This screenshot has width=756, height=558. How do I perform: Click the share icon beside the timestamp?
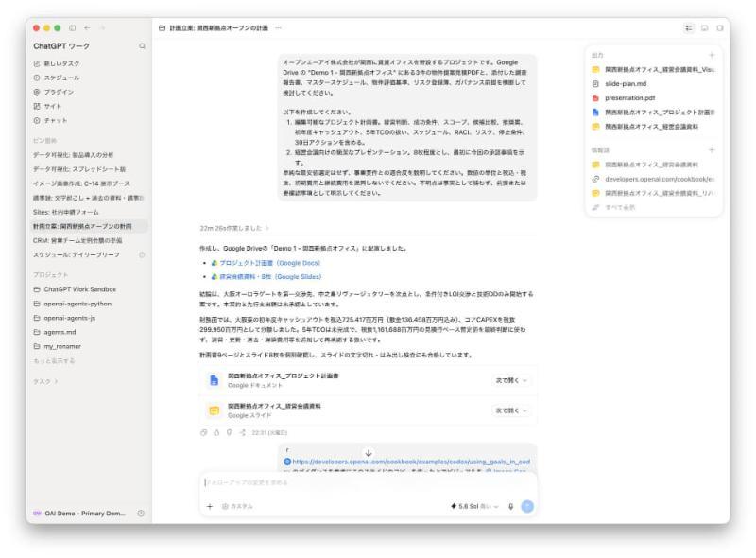(243, 432)
